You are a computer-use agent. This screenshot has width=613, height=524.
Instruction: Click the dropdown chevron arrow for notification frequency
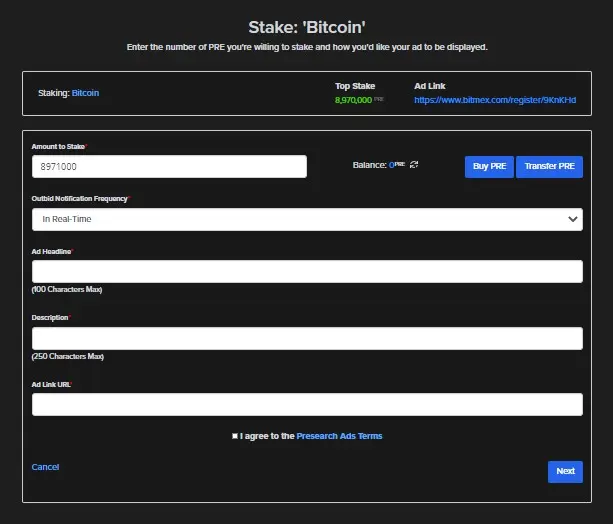(573, 219)
